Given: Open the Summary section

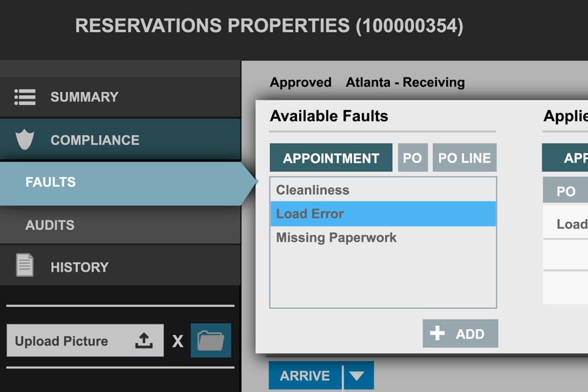Looking at the screenshot, I should coord(84,97).
